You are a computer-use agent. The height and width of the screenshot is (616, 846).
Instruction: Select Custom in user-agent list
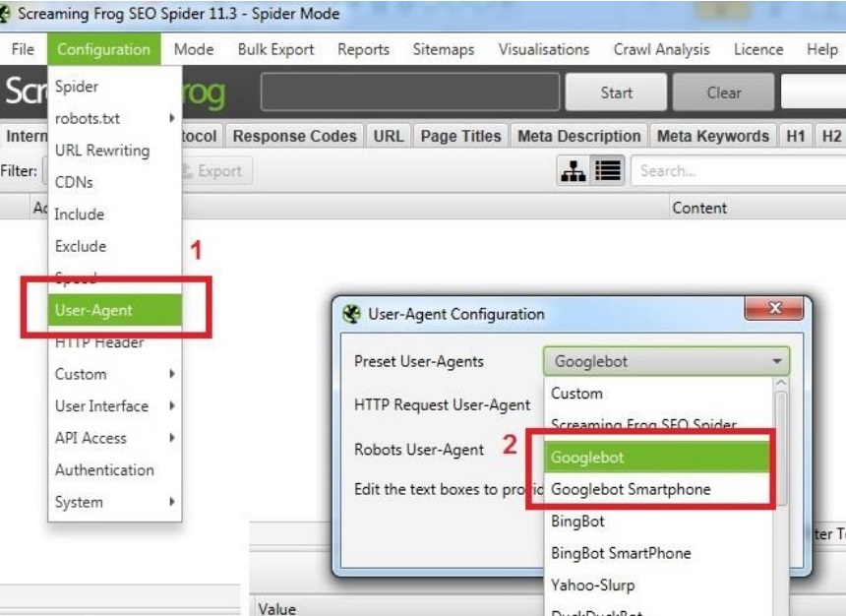pos(659,394)
